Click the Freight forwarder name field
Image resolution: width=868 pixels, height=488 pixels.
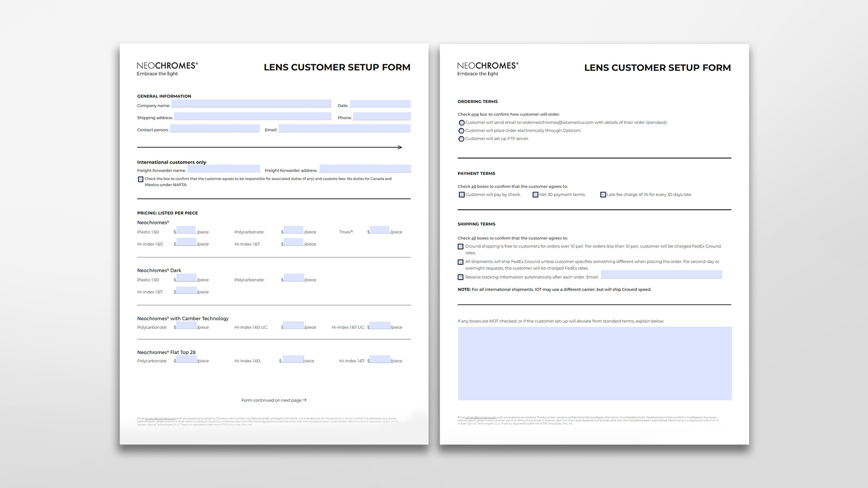pyautogui.click(x=223, y=169)
